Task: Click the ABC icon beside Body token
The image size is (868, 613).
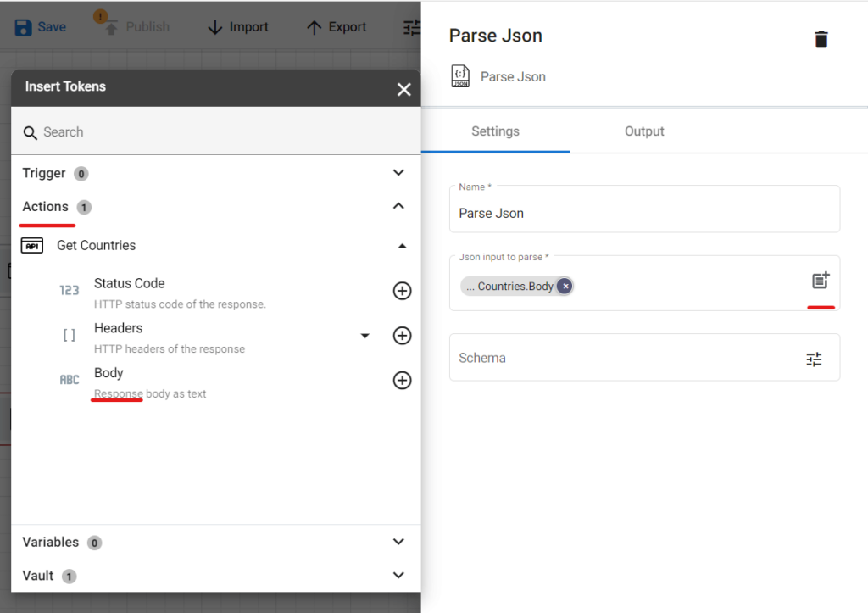Action: 70,379
